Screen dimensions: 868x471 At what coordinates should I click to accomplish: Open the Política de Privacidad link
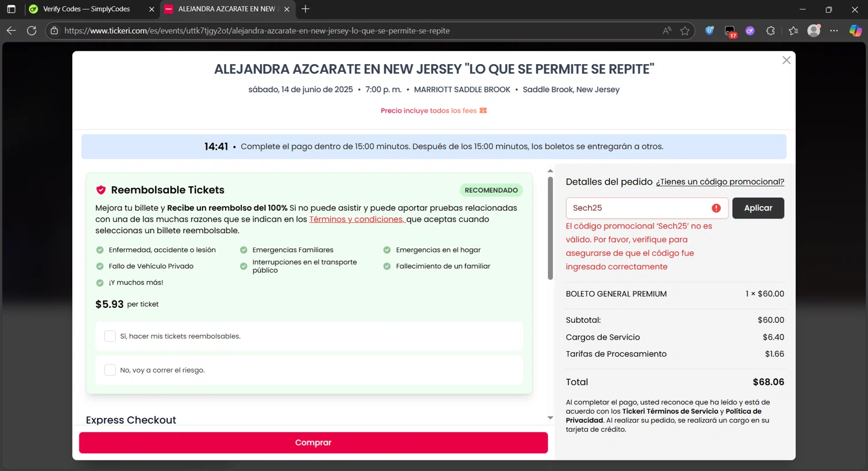coord(663,416)
